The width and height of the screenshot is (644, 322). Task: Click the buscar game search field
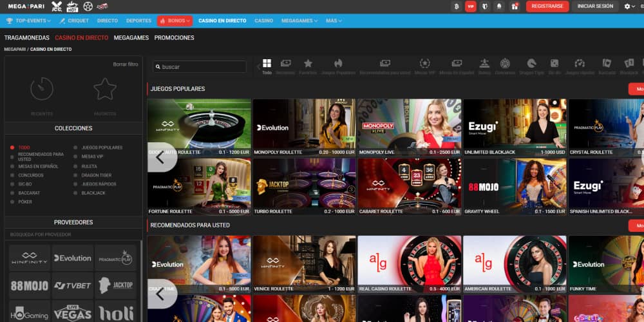200,67
